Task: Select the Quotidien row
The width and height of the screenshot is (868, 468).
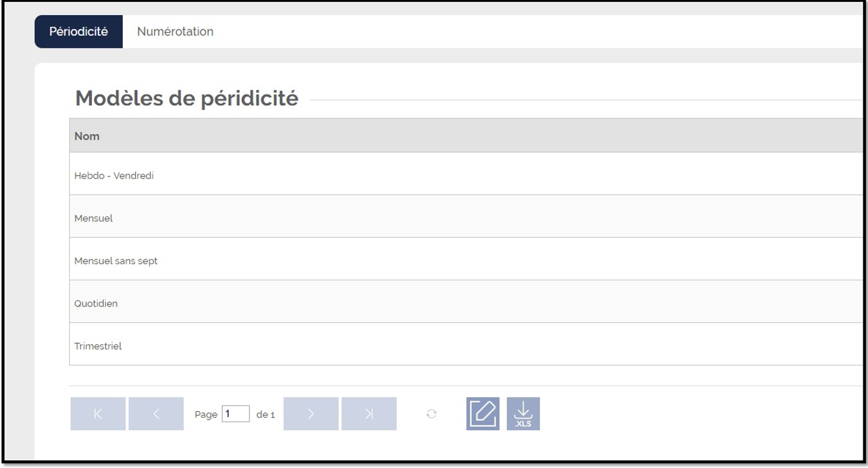Action: (x=466, y=303)
